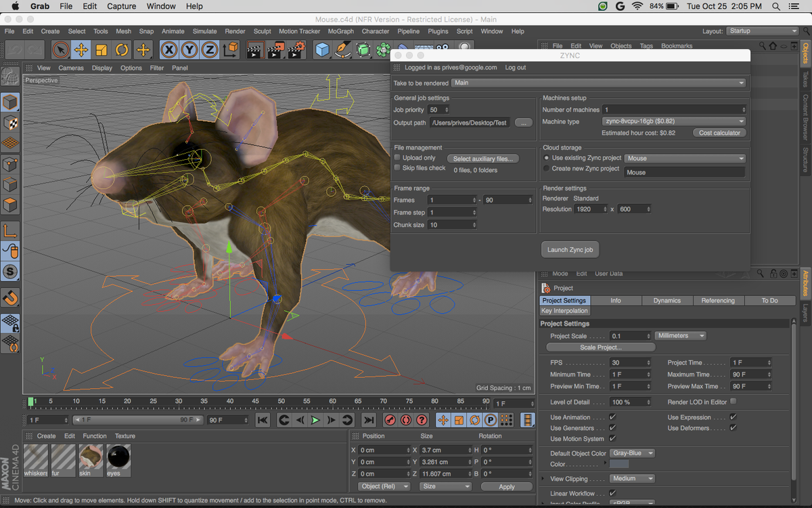The width and height of the screenshot is (812, 508).
Task: Switch to the Dynamics tab
Action: 667,300
